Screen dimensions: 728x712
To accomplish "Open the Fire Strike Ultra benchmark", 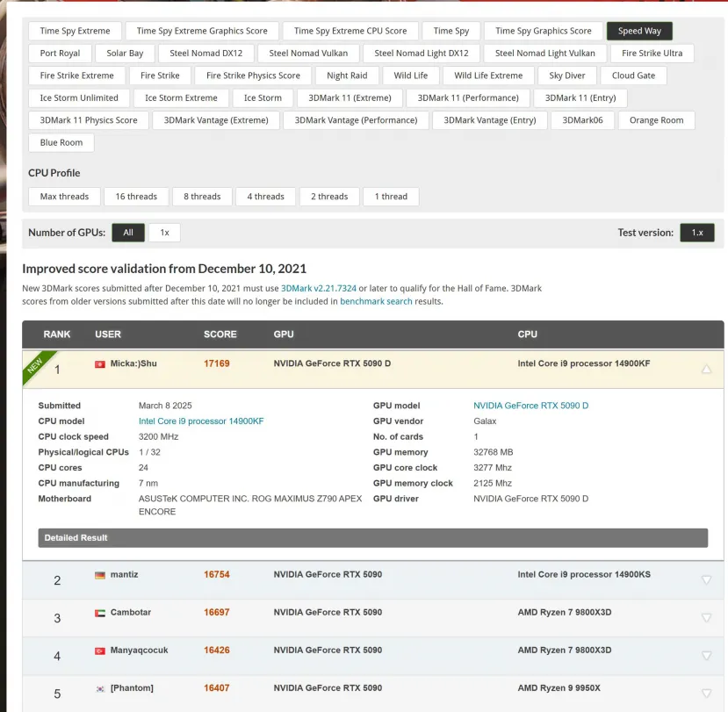I will click(x=652, y=54).
